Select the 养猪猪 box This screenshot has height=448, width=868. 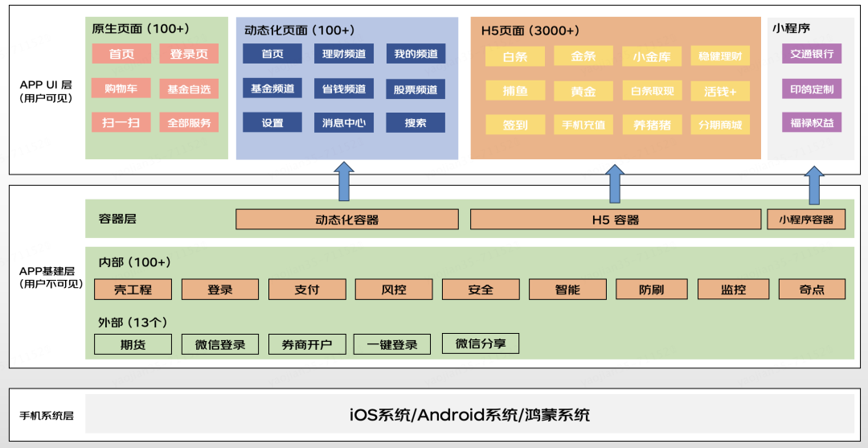(x=652, y=125)
